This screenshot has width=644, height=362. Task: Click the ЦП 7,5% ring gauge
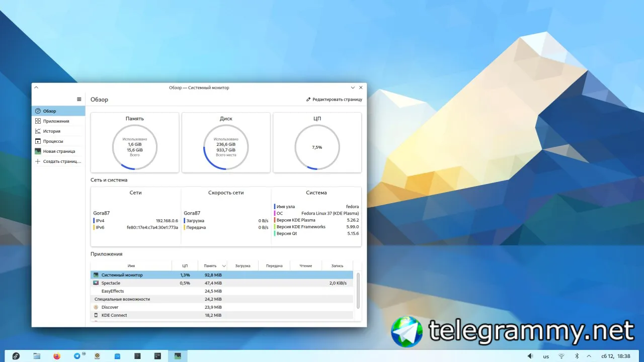[317, 148]
